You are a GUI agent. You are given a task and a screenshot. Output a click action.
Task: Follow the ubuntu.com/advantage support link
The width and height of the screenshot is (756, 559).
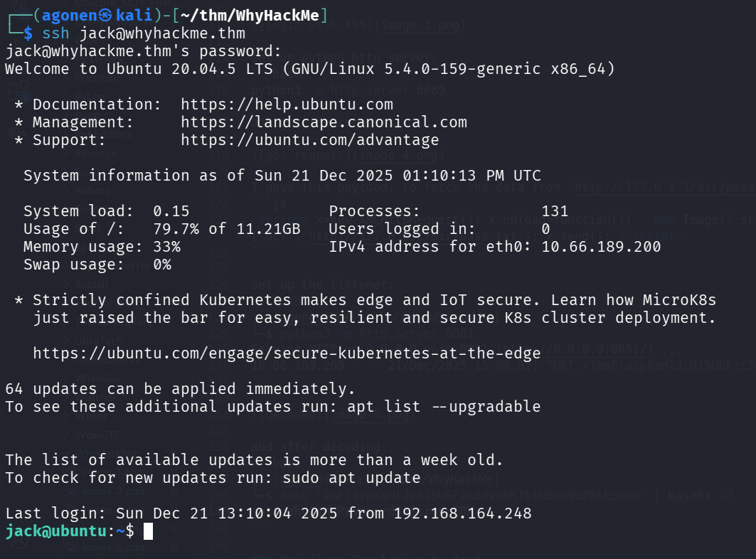pyautogui.click(x=309, y=140)
